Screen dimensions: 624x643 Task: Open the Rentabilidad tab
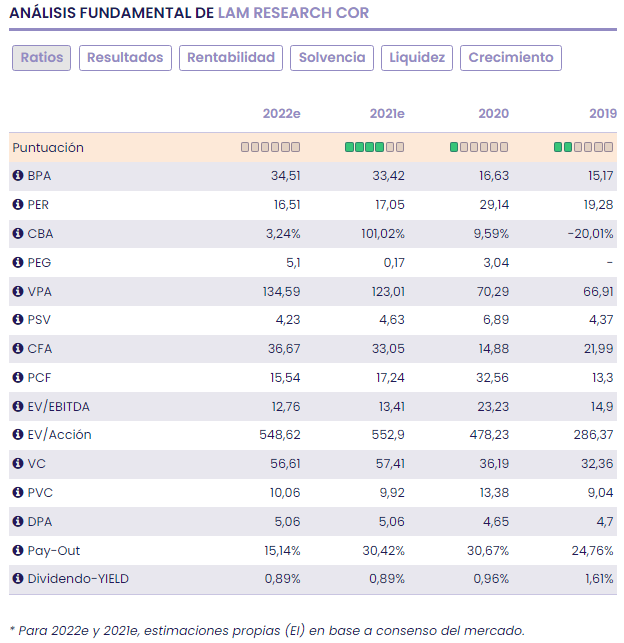(x=231, y=58)
